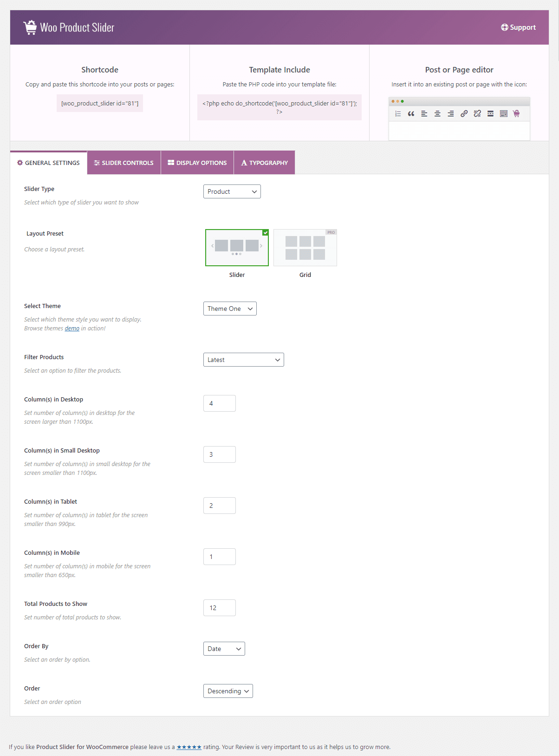Click the toolbar toggle keyboard icon
559x756 pixels.
(x=504, y=114)
